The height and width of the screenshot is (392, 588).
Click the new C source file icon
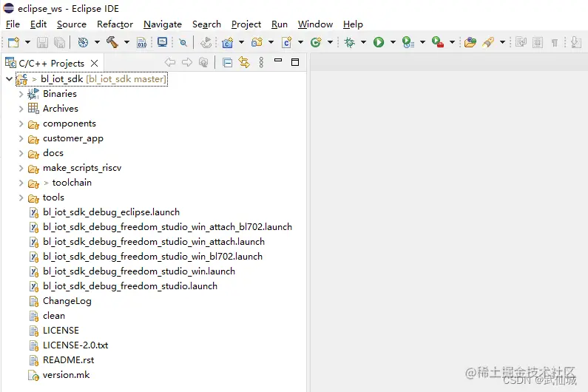[286, 42]
